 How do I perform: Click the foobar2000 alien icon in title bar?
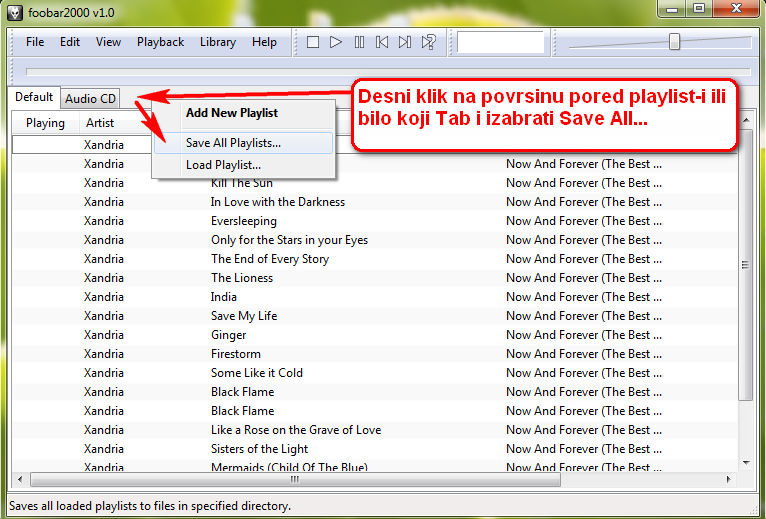15,12
